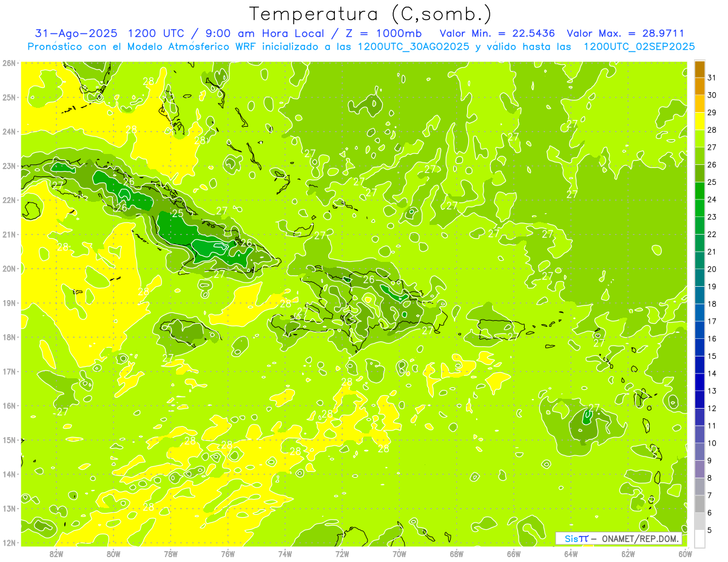Click the latitude label "22N"
The height and width of the screenshot is (562, 728).
[x=8, y=200]
